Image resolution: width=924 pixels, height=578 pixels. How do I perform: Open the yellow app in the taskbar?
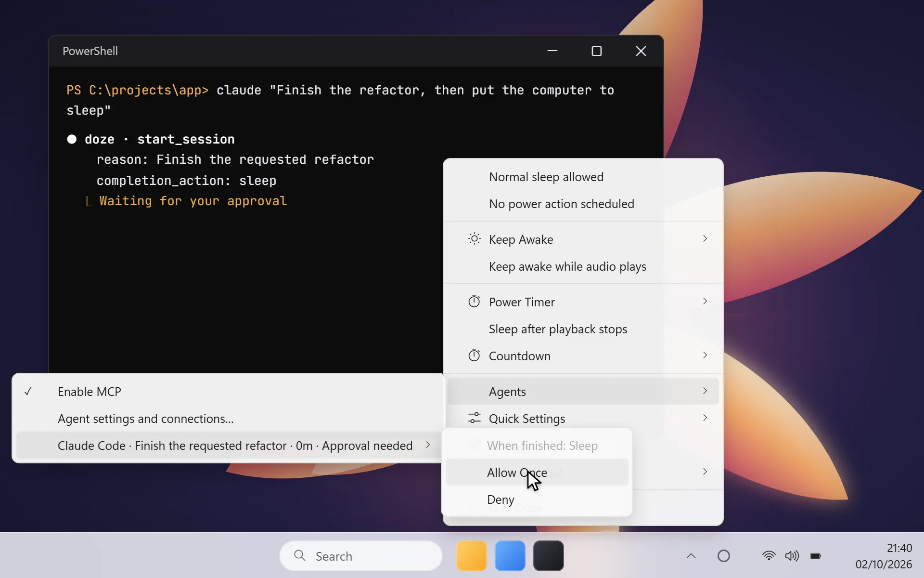coord(471,556)
